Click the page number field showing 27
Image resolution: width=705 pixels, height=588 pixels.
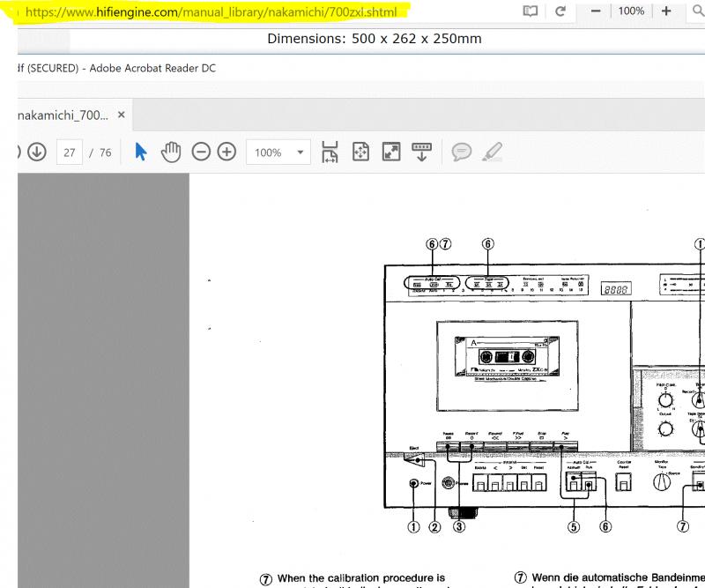[x=70, y=153]
